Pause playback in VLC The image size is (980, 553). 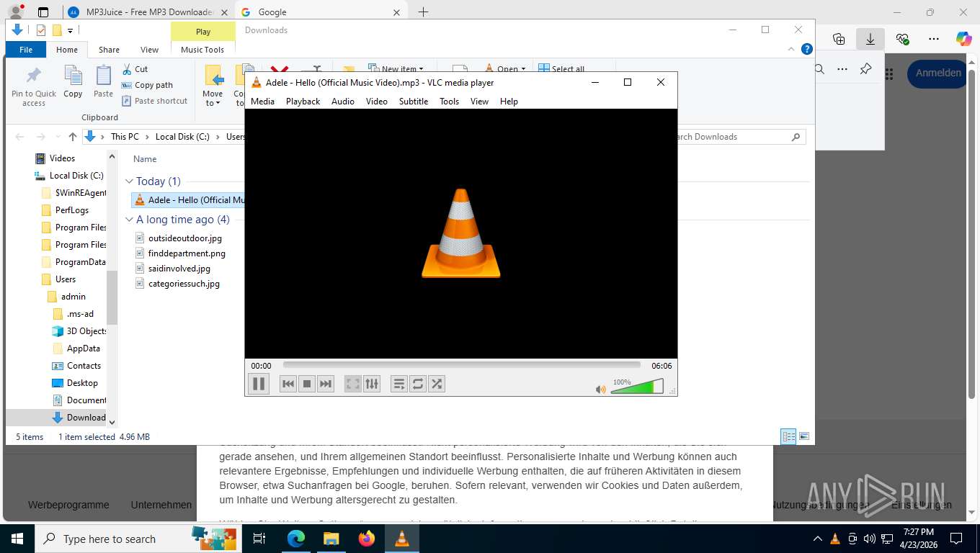point(258,384)
